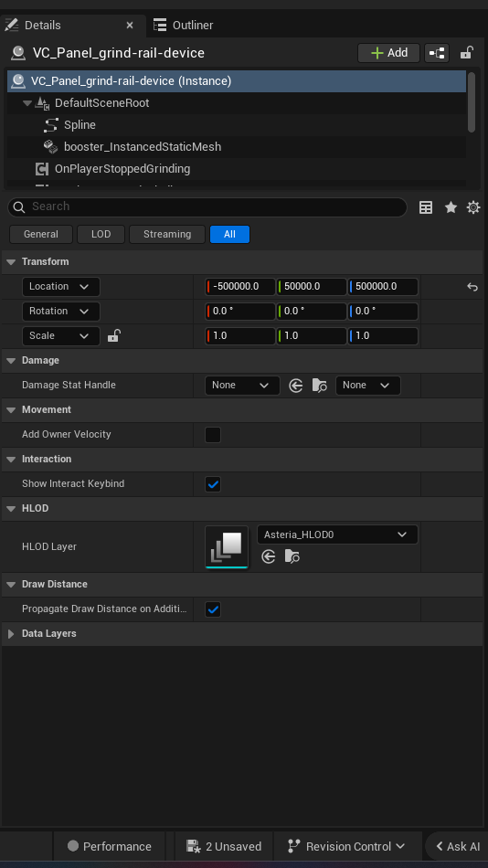
Task: Edit Rotation X value field
Action: [240, 311]
